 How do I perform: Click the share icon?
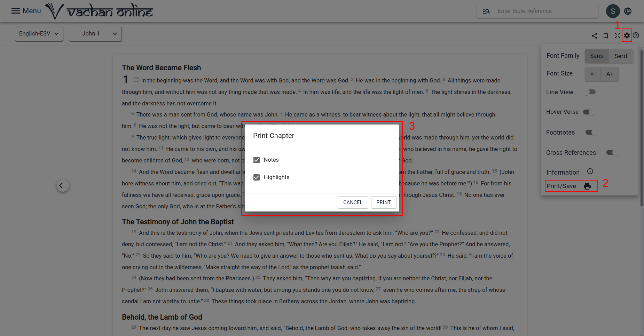595,35
